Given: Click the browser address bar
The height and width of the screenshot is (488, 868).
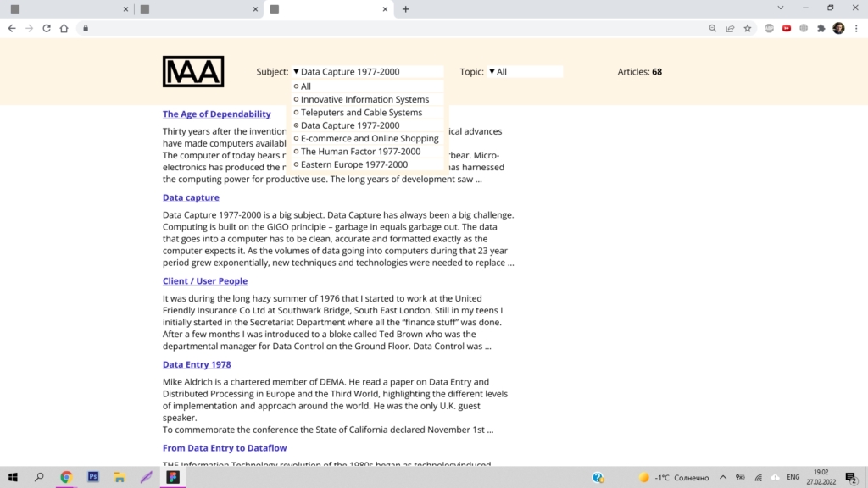Looking at the screenshot, I should pos(396,28).
